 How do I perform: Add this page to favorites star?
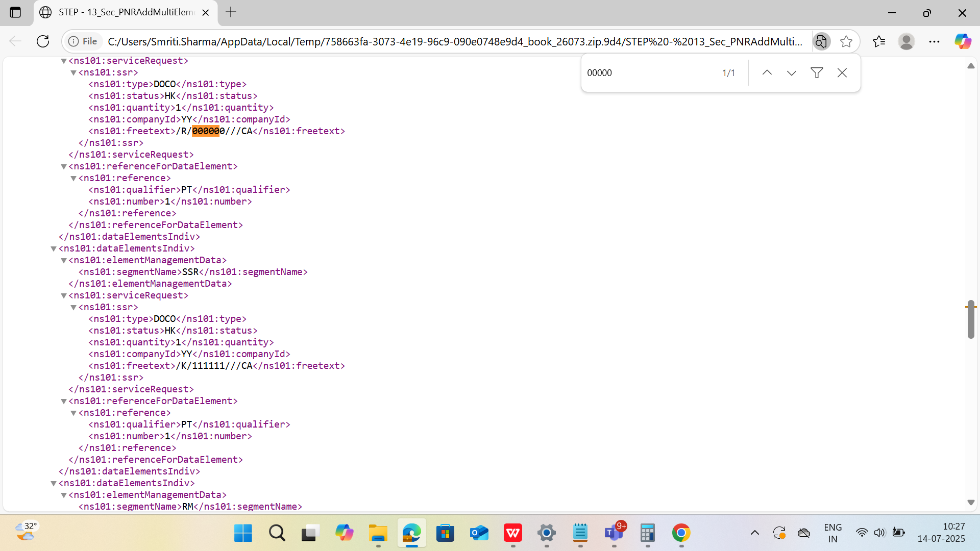tap(846, 41)
